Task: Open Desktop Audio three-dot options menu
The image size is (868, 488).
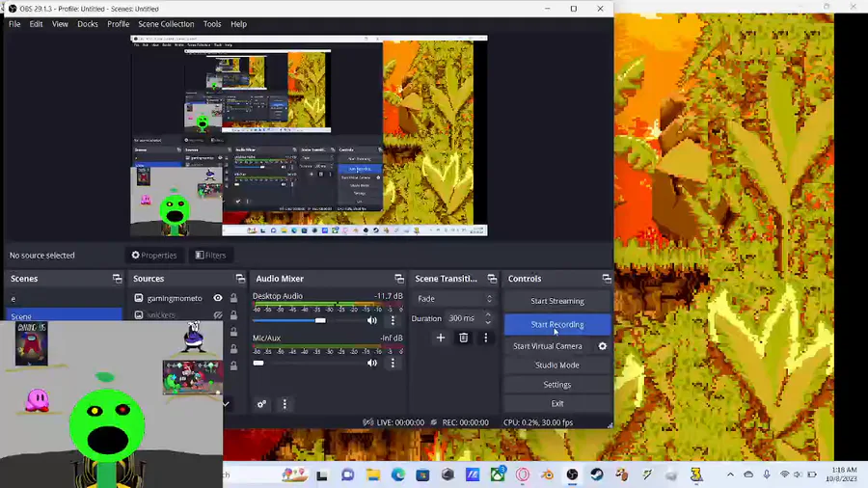Action: point(393,320)
